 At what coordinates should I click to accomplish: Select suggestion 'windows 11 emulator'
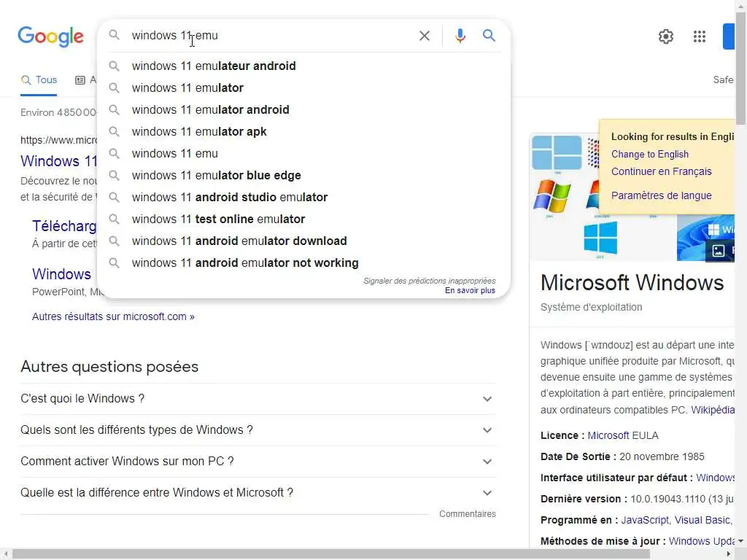click(303, 87)
